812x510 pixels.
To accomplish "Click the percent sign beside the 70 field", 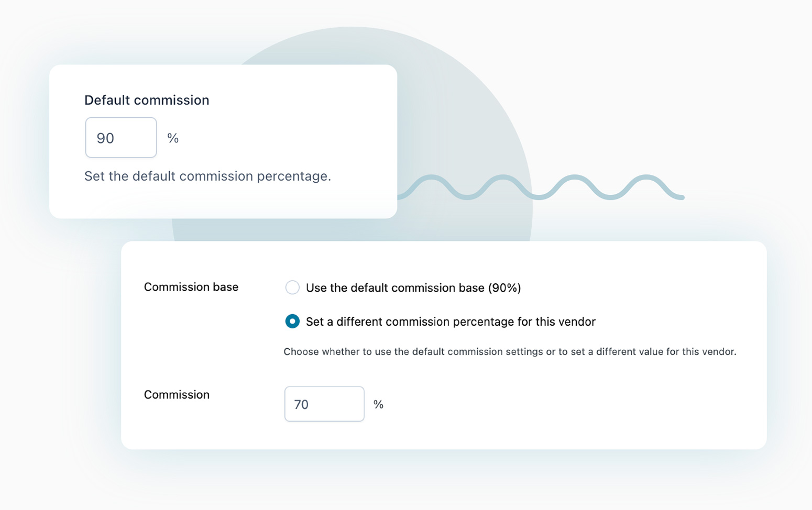I will click(x=378, y=404).
